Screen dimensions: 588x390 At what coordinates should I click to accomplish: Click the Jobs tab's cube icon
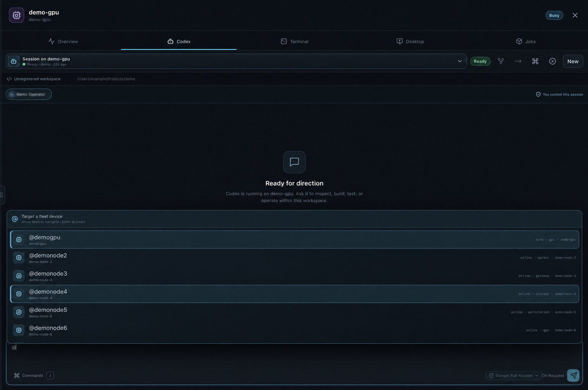click(519, 41)
